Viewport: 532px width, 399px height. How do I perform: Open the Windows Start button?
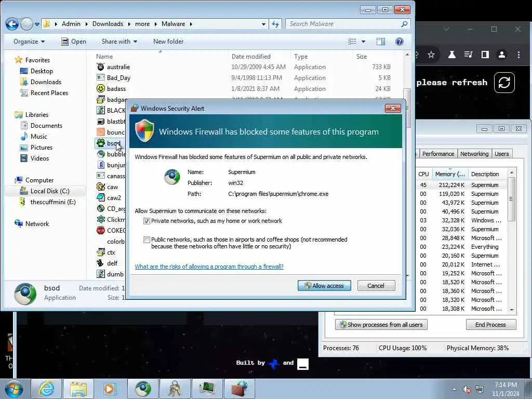click(x=14, y=389)
